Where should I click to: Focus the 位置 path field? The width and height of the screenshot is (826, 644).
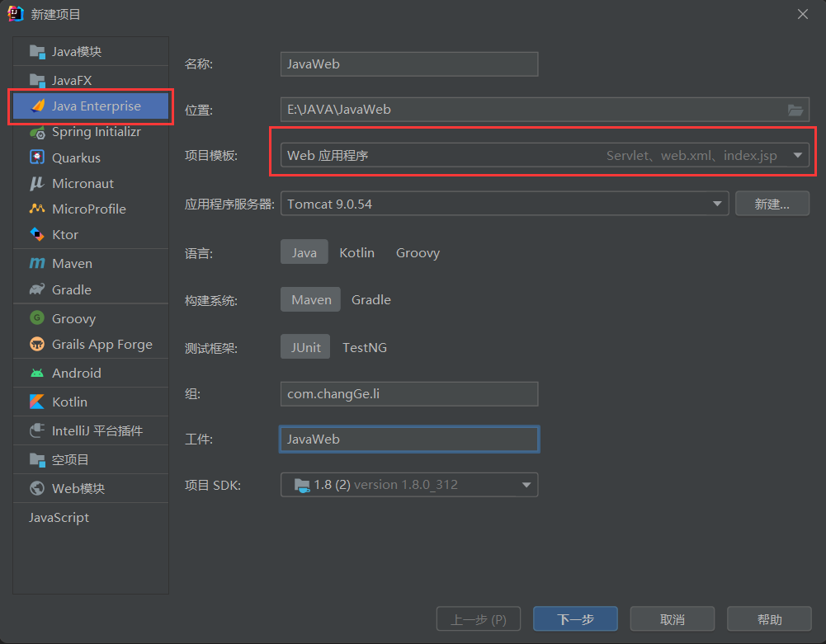[x=545, y=110]
